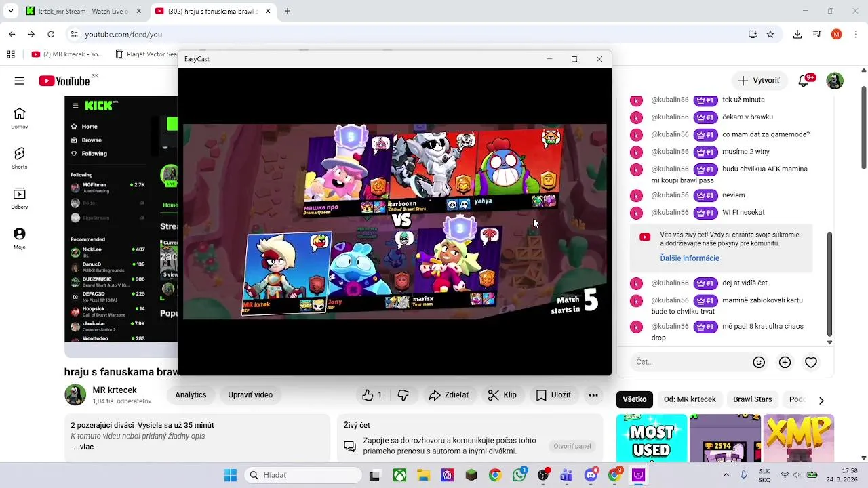Switch to the krtek_mr Stream Kick tab
This screenshot has width=868, height=488.
pyautogui.click(x=83, y=12)
